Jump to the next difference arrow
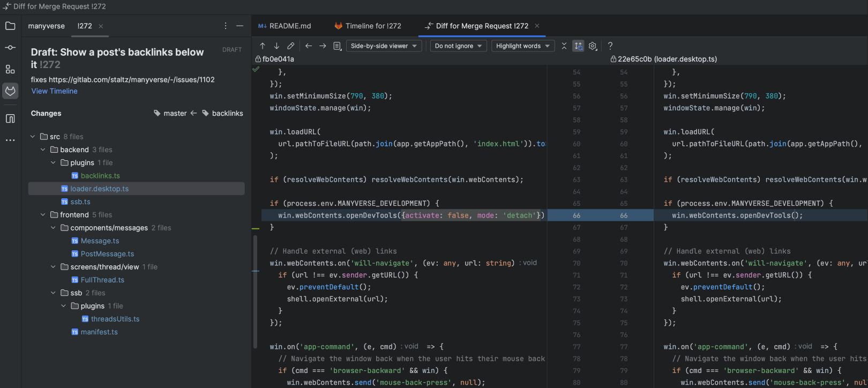Viewport: 868px width, 388px height. pos(276,46)
